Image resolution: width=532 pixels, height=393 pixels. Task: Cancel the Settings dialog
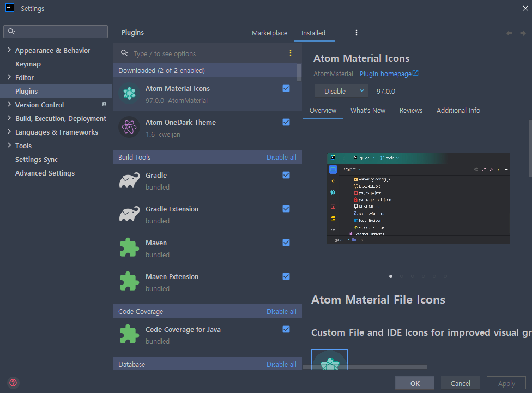460,383
